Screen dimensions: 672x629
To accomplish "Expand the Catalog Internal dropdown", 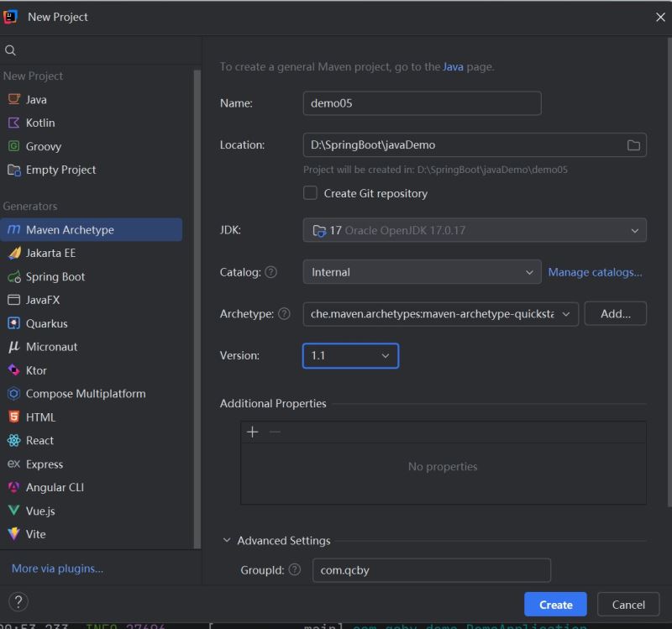I will 422,272.
